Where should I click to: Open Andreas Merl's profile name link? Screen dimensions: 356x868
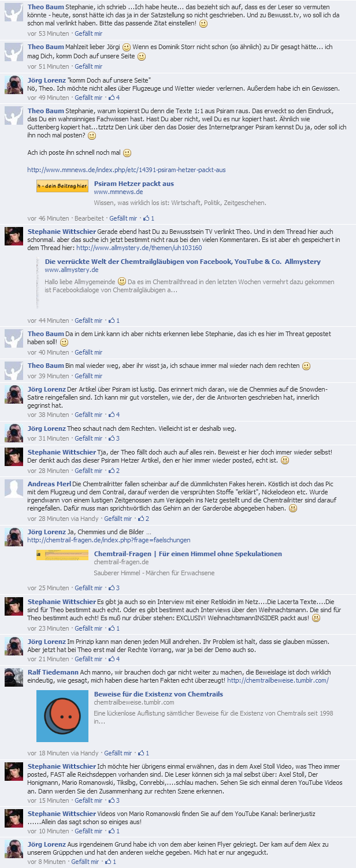click(49, 483)
